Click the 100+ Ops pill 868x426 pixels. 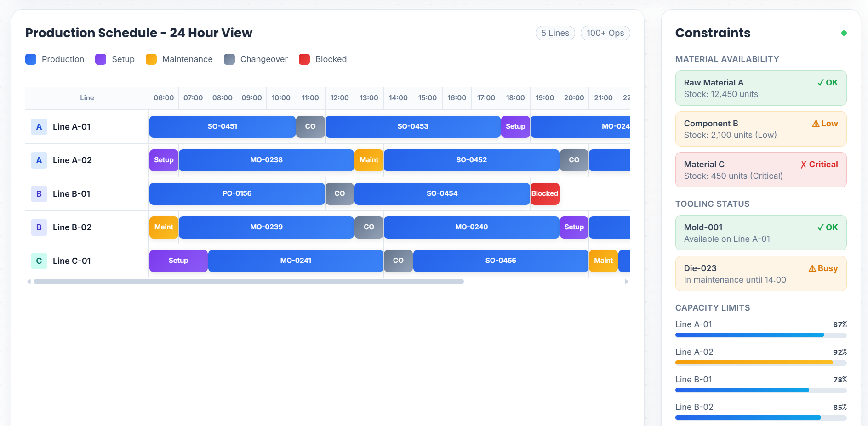(x=605, y=33)
